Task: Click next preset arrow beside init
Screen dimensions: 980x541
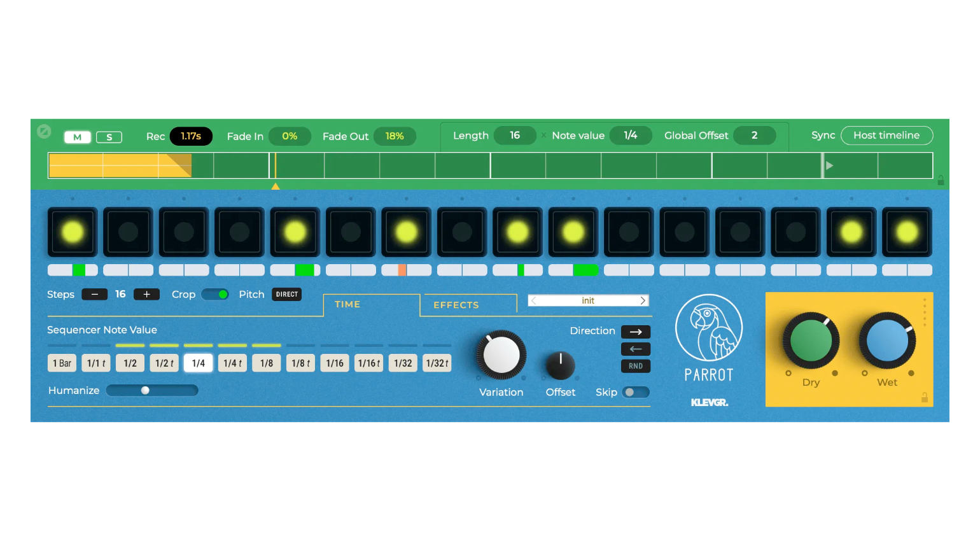Action: pos(643,300)
